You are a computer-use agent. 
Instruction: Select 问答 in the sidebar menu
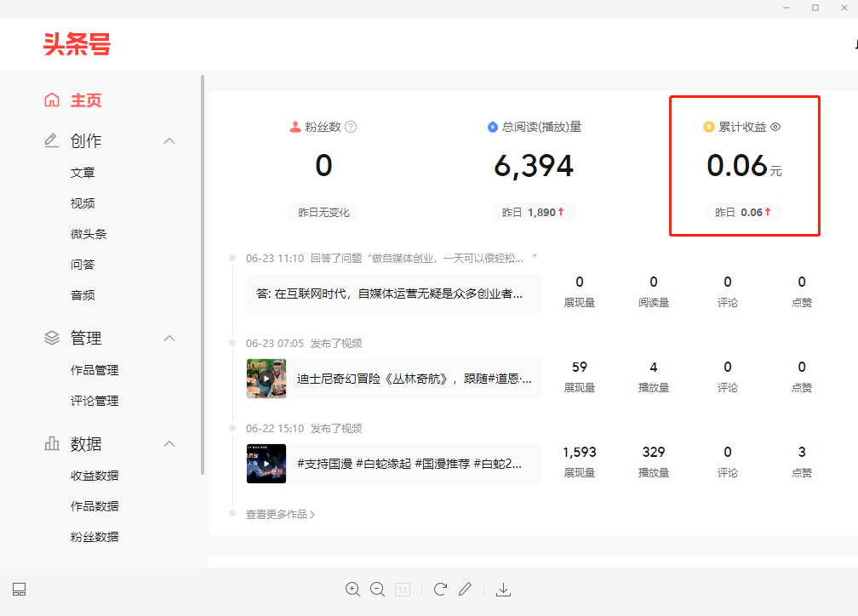point(83,264)
